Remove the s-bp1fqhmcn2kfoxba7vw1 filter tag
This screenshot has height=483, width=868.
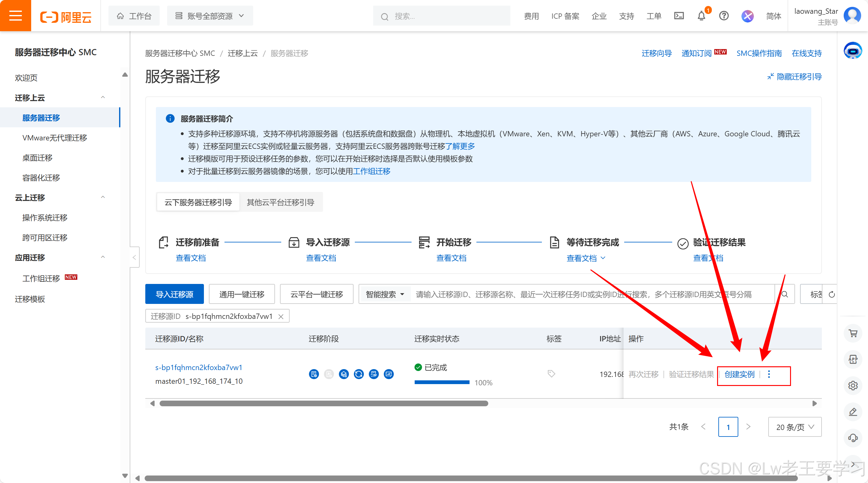point(281,316)
